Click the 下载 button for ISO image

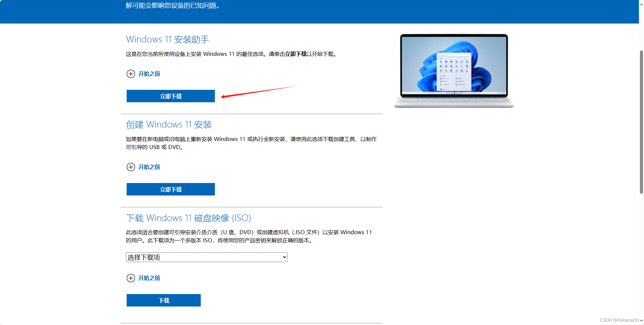click(164, 300)
